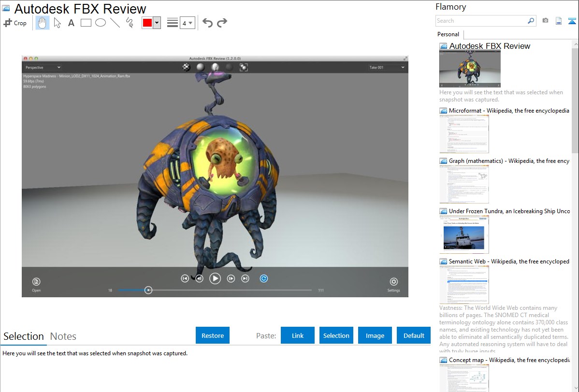
Task: Paste as Link button
Action: point(298,335)
